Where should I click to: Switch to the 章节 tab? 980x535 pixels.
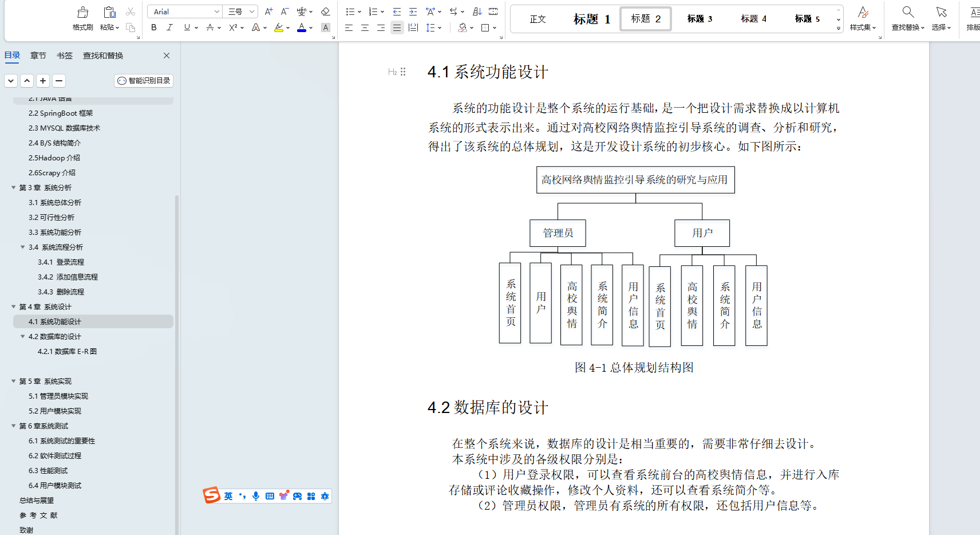(38, 55)
